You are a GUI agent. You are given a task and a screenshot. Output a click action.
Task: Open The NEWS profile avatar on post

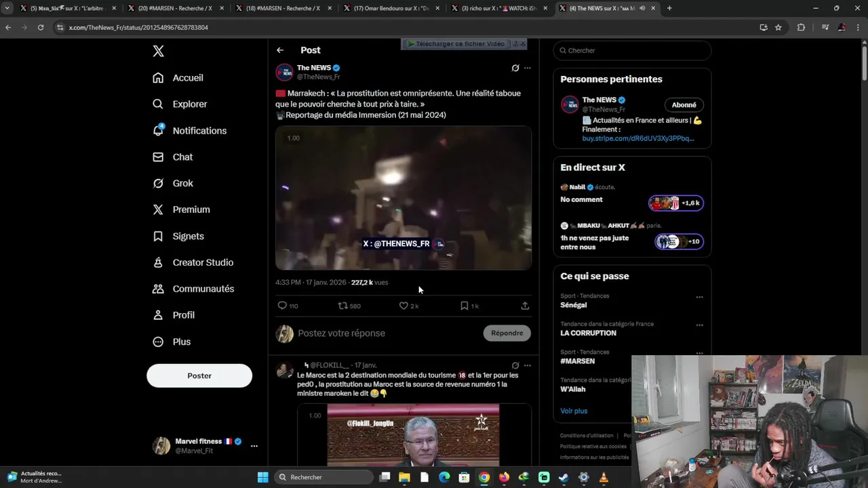pyautogui.click(x=284, y=72)
